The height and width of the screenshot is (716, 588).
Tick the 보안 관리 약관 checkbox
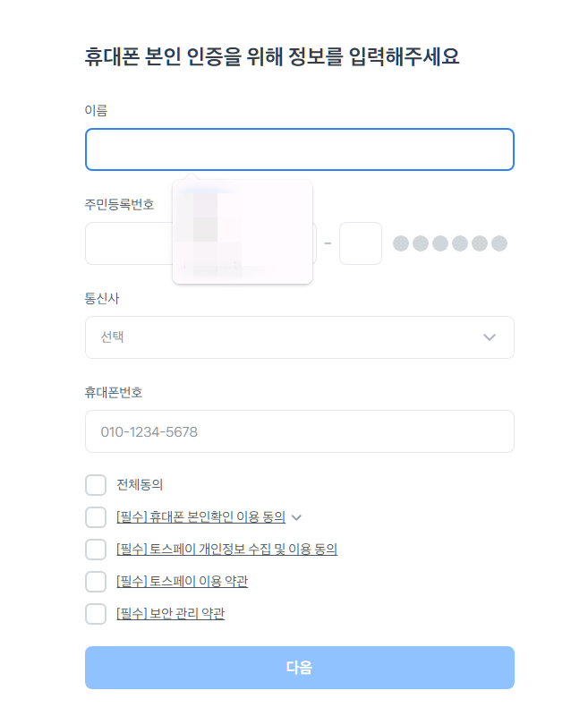click(x=96, y=614)
